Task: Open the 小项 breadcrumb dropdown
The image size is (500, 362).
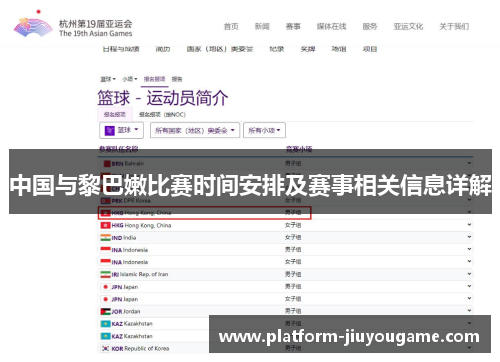Action: tap(129, 79)
